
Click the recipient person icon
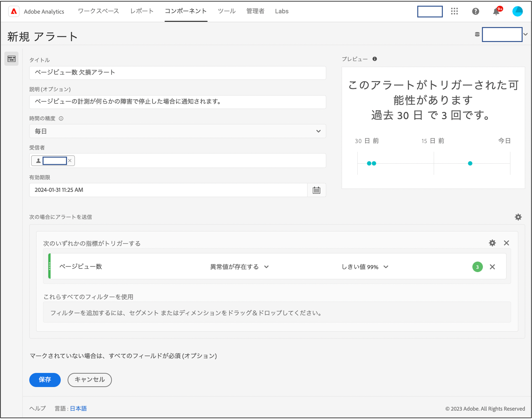pos(38,161)
